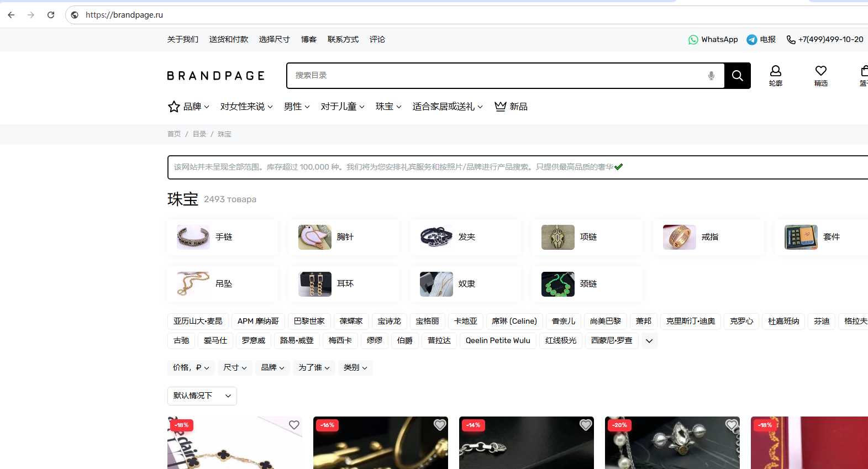Viewport: 868px width, 469px height.
Task: Open the 博客 blog page
Action: click(309, 40)
